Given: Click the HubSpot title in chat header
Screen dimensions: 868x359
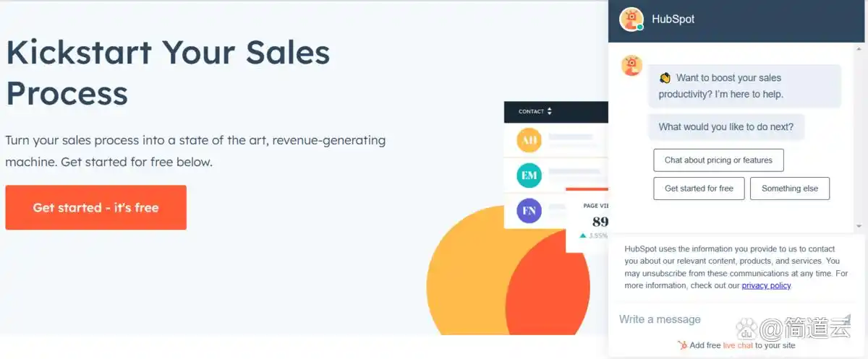Looking at the screenshot, I should [x=673, y=20].
